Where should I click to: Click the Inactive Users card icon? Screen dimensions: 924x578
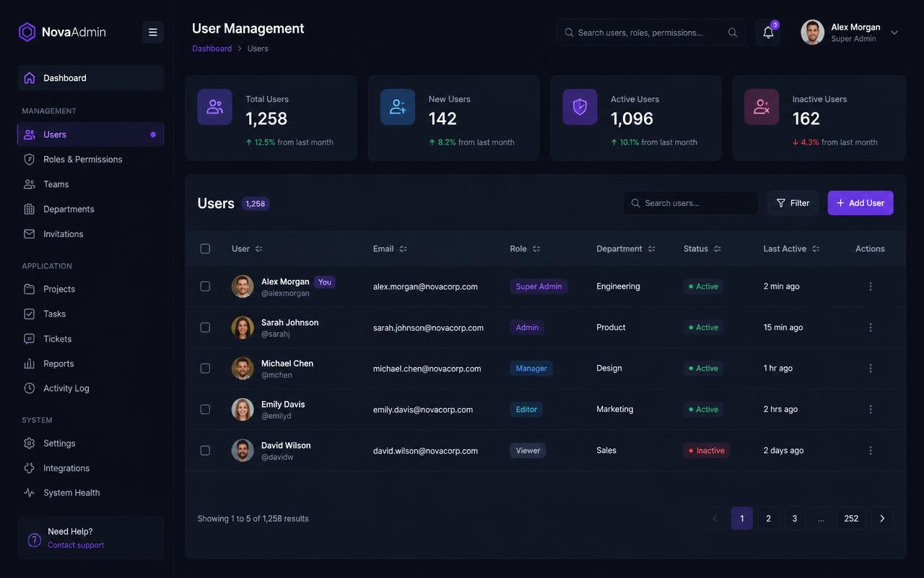(762, 107)
